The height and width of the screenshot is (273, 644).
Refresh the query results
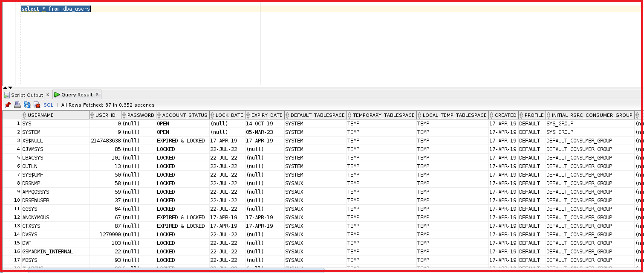[x=27, y=105]
